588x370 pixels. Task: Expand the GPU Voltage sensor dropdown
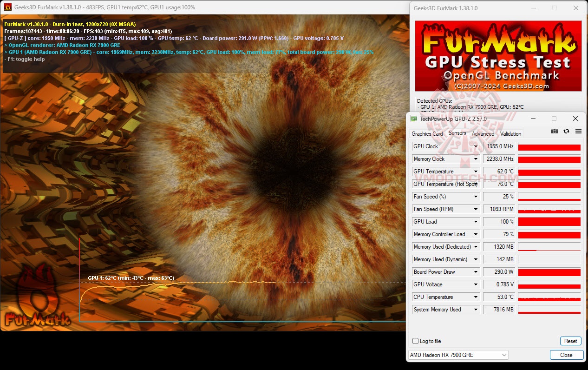point(476,284)
